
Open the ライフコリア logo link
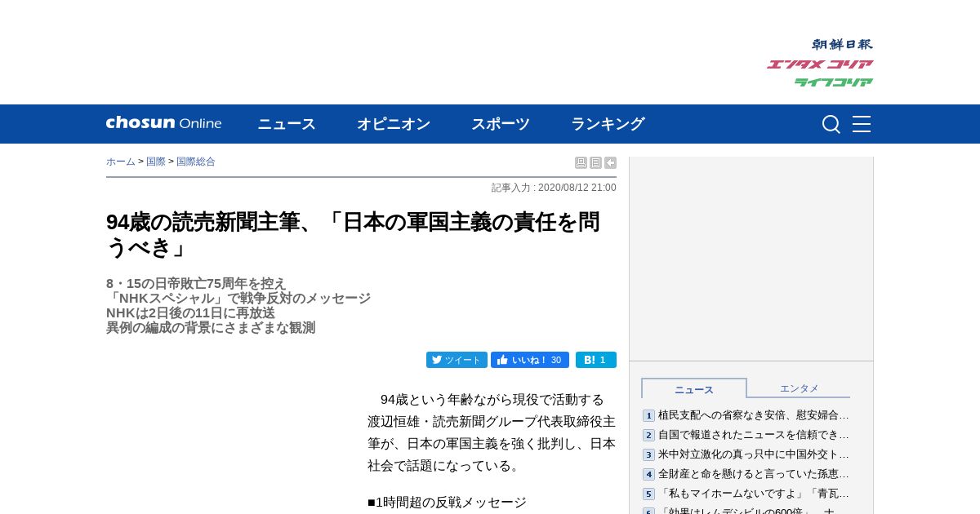[833, 82]
